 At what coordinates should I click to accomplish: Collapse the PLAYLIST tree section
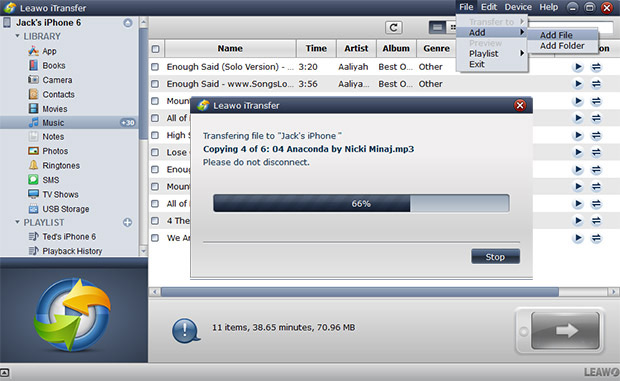pos(17,222)
